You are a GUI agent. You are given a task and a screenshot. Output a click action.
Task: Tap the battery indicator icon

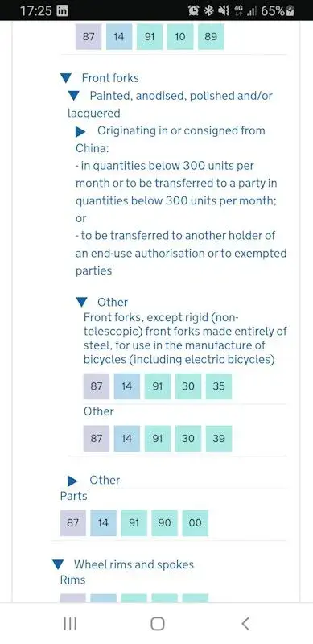pos(290,11)
